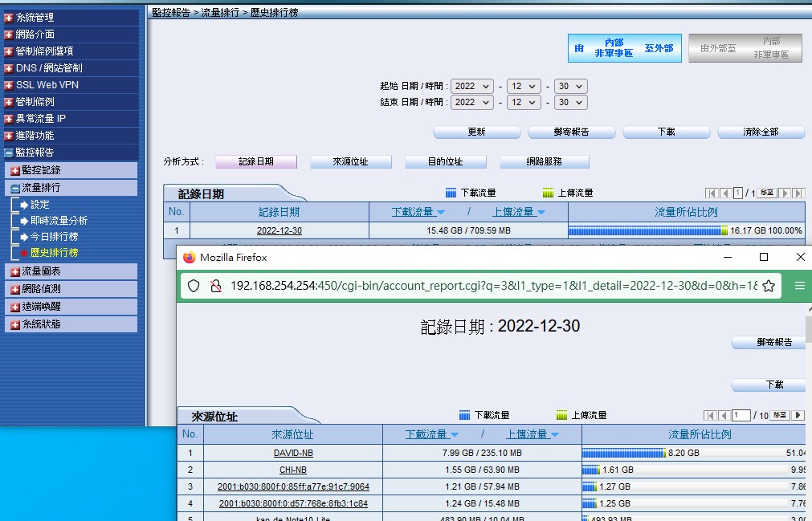Click the shield icon in address bar
Viewport: 812px width, 521px height.
[194, 287]
